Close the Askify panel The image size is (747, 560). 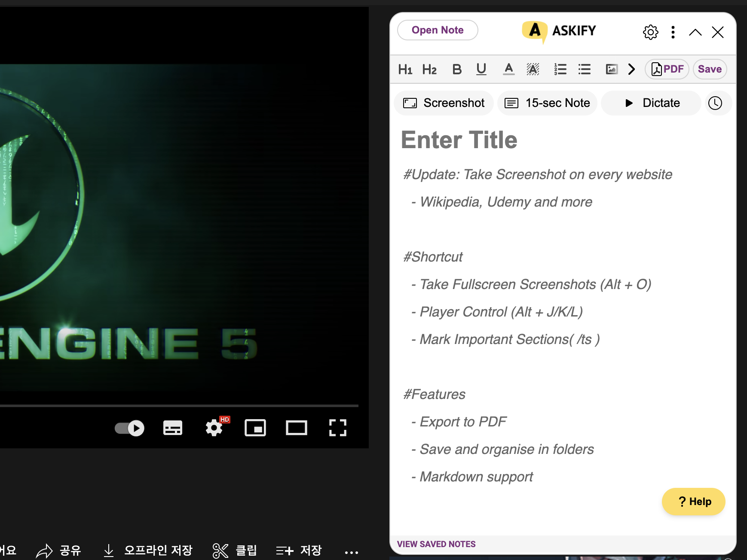point(718,32)
